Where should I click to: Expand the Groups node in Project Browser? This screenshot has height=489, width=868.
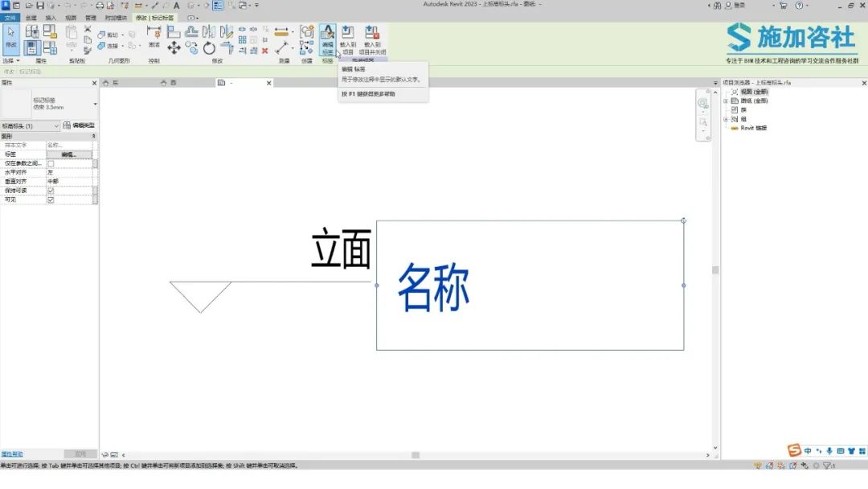(x=726, y=119)
